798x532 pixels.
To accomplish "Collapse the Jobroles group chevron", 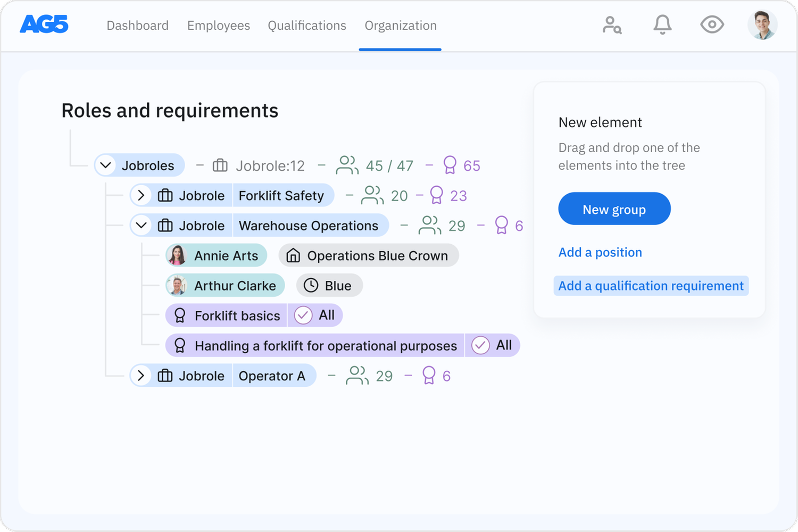I will click(106, 165).
